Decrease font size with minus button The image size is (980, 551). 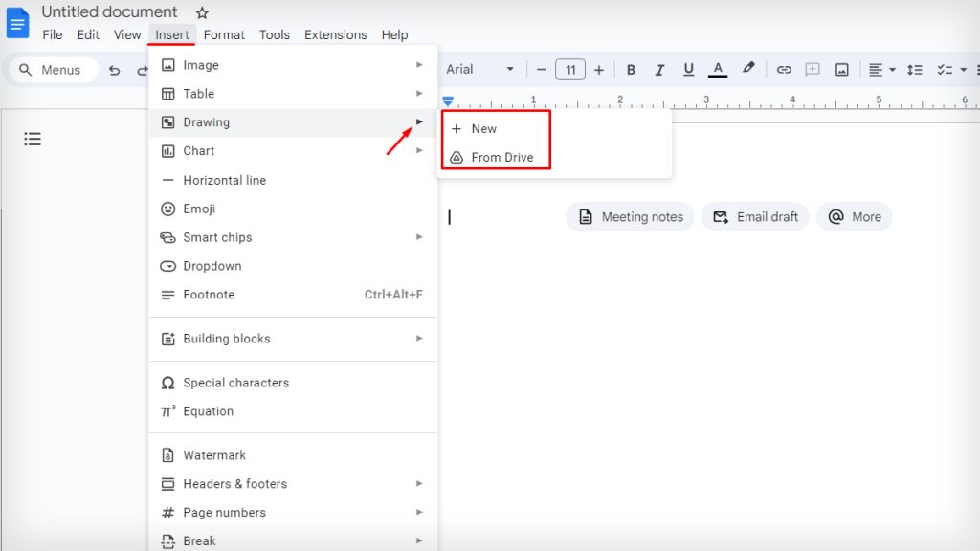(542, 69)
